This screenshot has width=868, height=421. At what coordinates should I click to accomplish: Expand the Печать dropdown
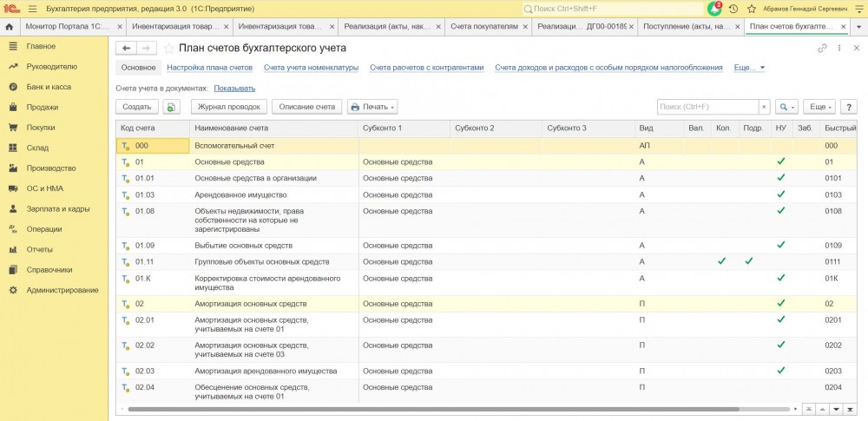(x=372, y=107)
